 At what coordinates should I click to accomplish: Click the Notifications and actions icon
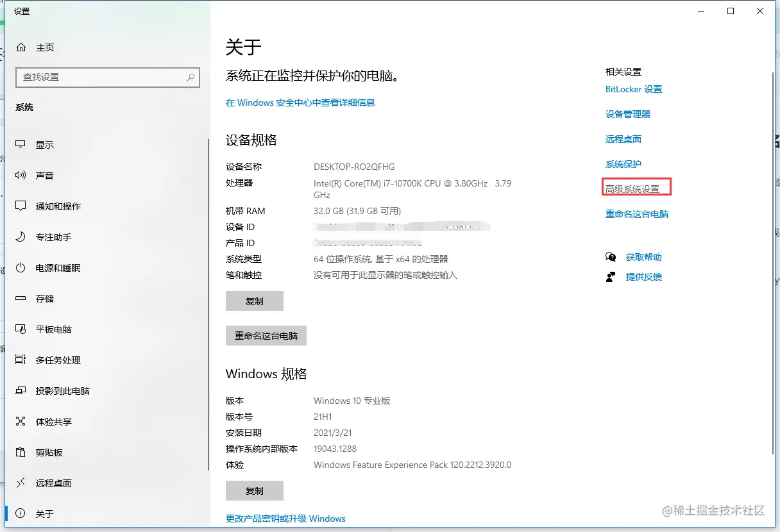pyautogui.click(x=21, y=206)
